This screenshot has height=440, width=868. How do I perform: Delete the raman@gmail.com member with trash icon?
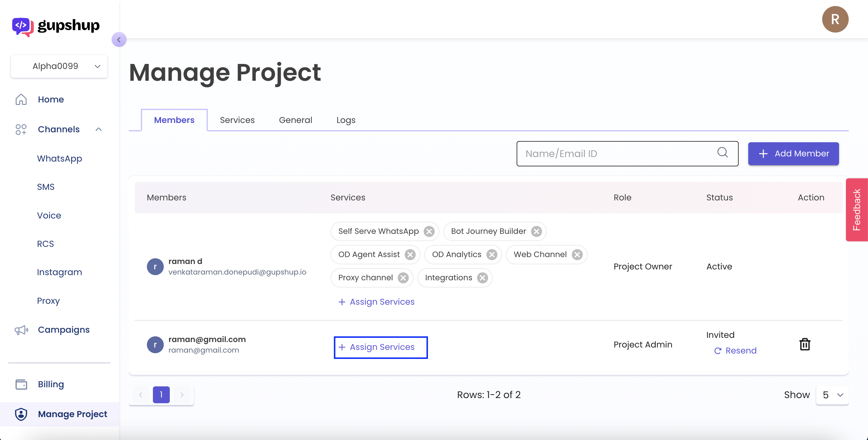[x=805, y=344]
